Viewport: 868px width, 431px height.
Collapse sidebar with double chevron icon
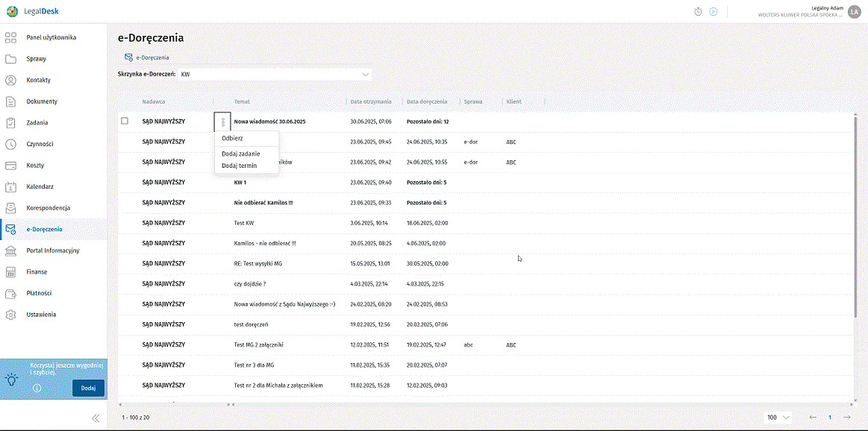point(96,418)
